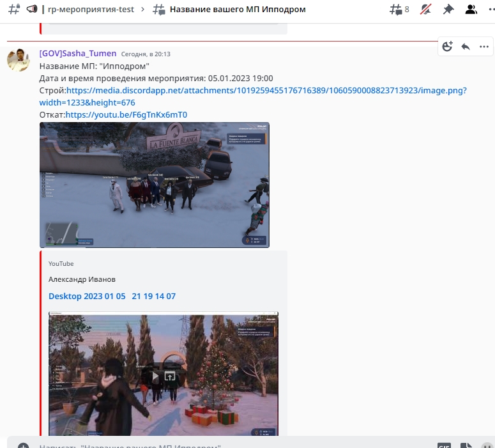Click the channel hash lock icon
The image size is (495, 448).
pyautogui.click(x=14, y=10)
